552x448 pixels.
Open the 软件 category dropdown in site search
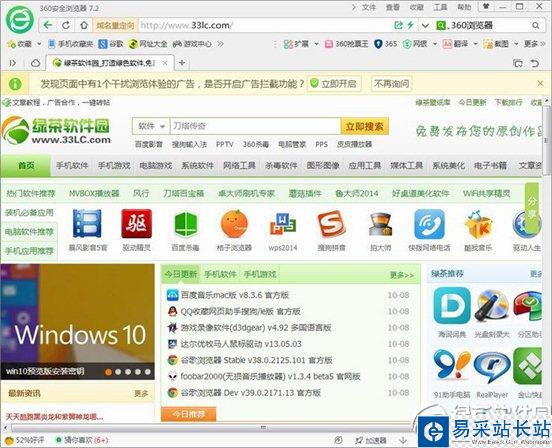(151, 126)
